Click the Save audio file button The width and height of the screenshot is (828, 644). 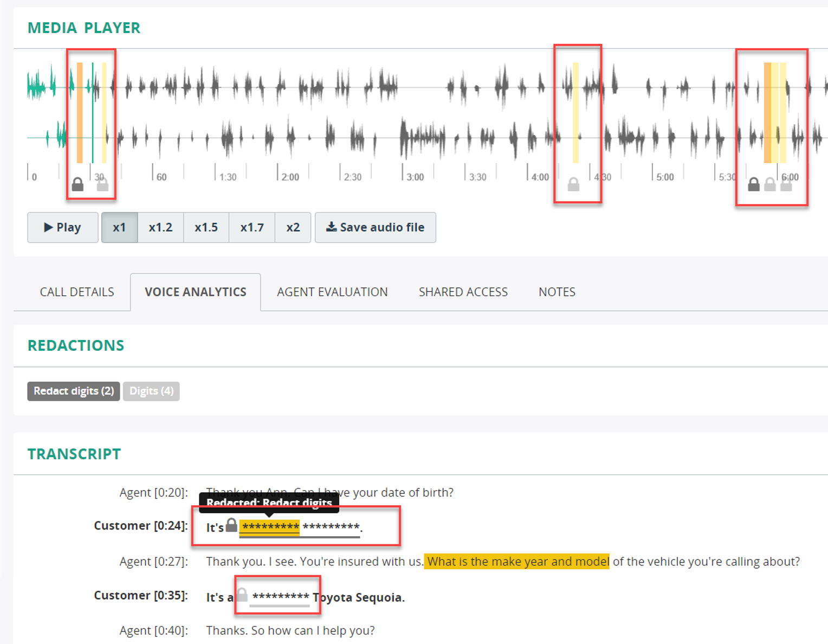pyautogui.click(x=375, y=227)
